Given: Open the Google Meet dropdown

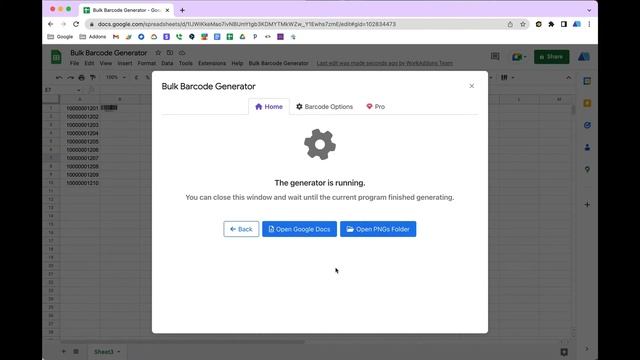Looking at the screenshot, I should 519,57.
